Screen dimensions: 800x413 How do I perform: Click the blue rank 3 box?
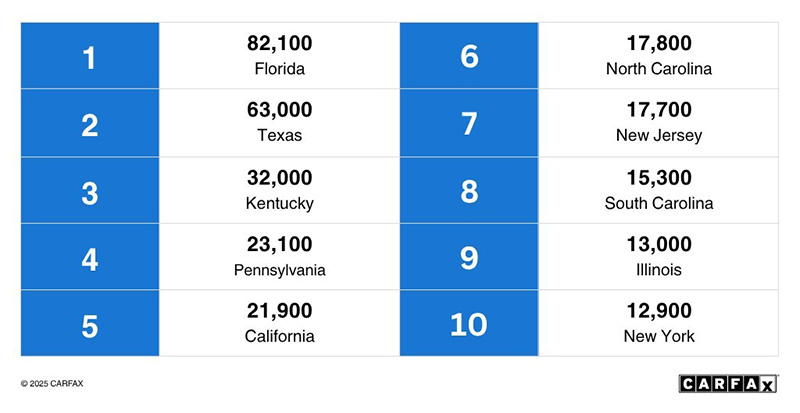[x=90, y=190]
